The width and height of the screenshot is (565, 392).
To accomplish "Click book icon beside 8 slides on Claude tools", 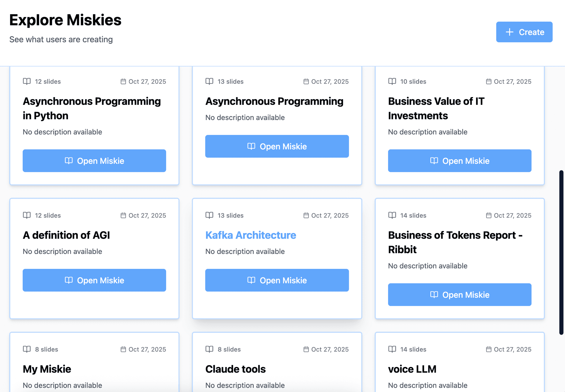I will [209, 349].
